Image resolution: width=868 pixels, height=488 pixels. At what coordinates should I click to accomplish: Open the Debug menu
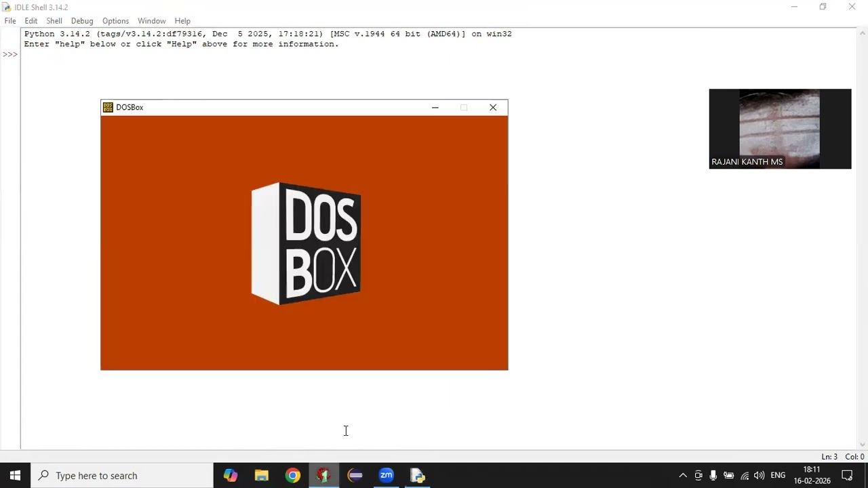[x=82, y=21]
